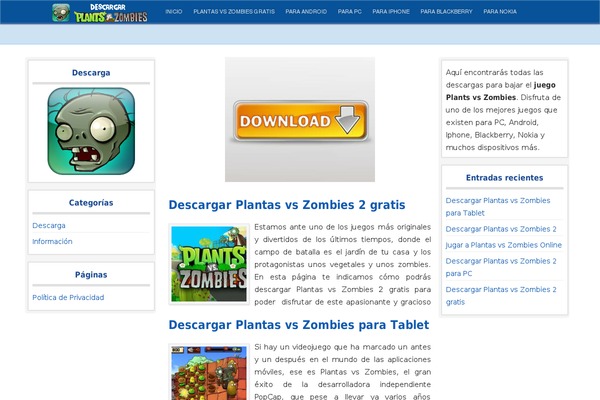Click the Descargar Plants vs Zombies site logo

pos(99,13)
